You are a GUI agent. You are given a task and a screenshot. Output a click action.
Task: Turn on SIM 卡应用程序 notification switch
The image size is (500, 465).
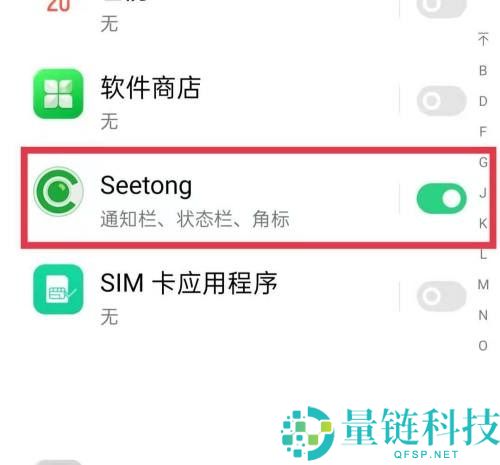pos(441,296)
